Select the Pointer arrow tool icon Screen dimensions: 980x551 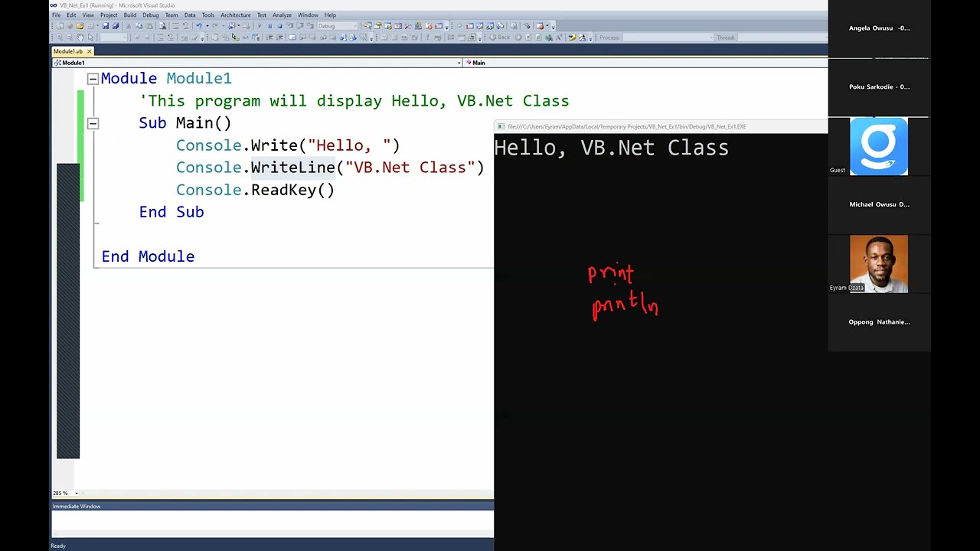[90, 37]
